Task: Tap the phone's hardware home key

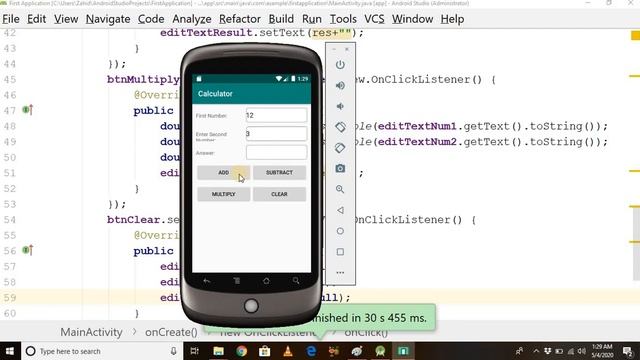Action: click(x=266, y=281)
